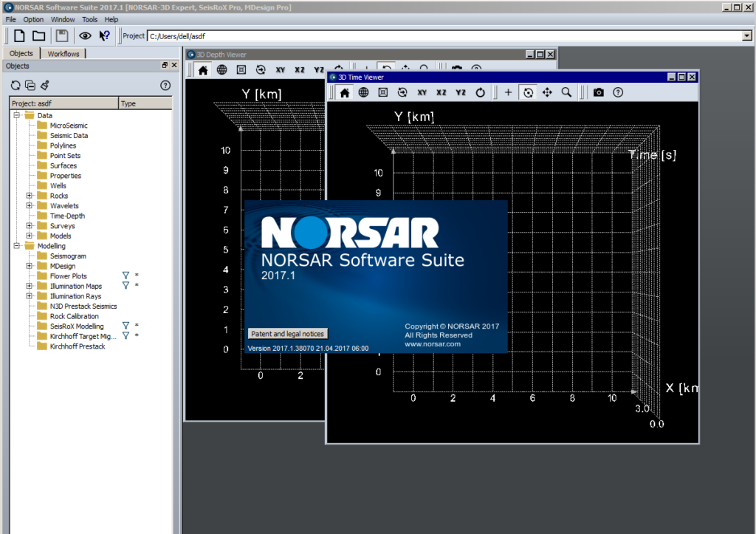Fit view to box in 3D Time Viewer

pos(383,92)
